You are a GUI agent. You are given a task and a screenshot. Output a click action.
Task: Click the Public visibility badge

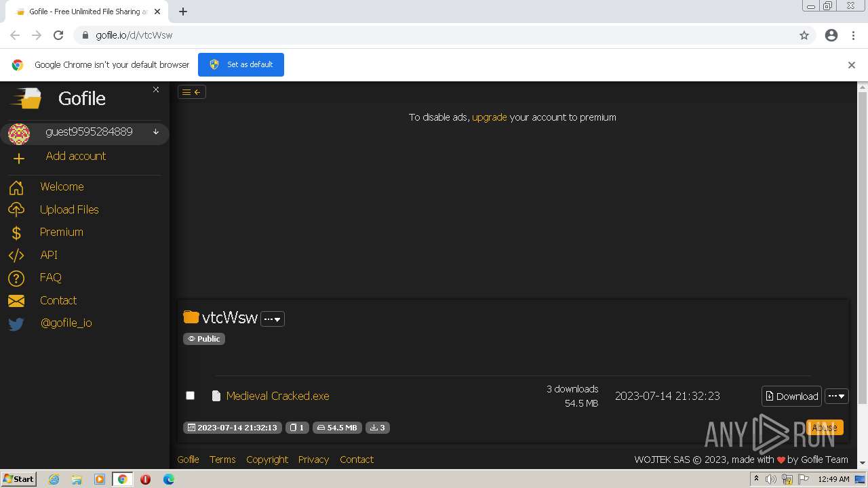coord(204,339)
